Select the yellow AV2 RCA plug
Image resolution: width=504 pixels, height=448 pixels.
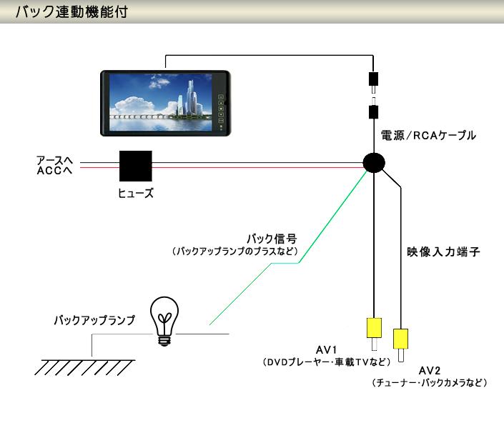pyautogui.click(x=402, y=339)
